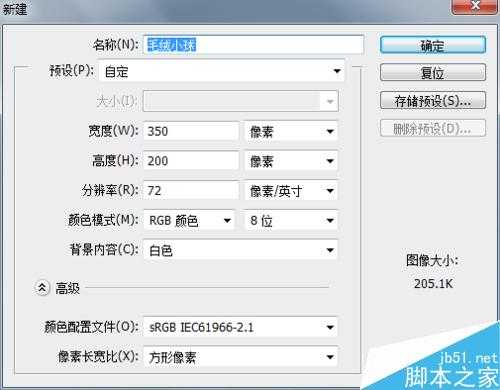Click the 205.1K image size value
Viewport: 500px width, 390px height.
(x=433, y=284)
